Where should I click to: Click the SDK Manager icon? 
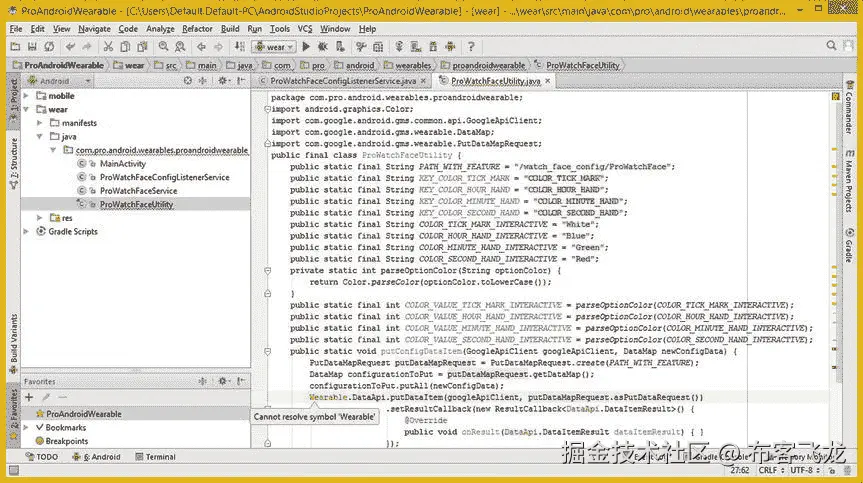pos(433,47)
